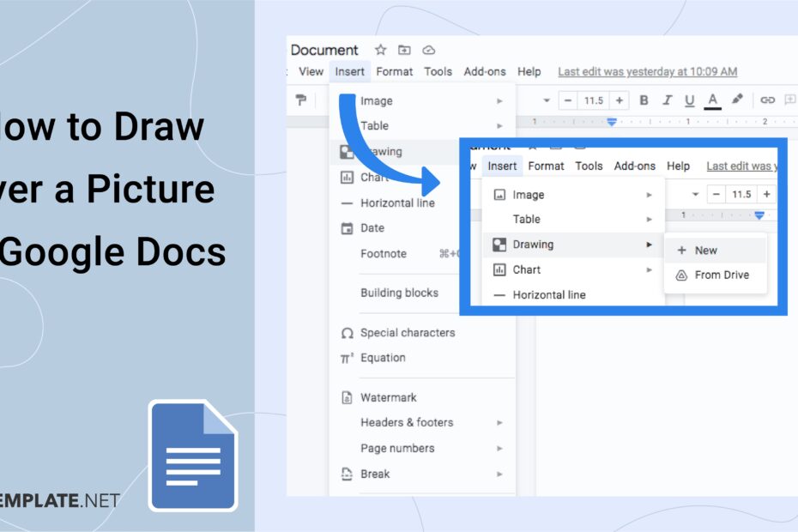Toggle underline formatting
Image resolution: width=798 pixels, height=532 pixels.
tap(689, 100)
